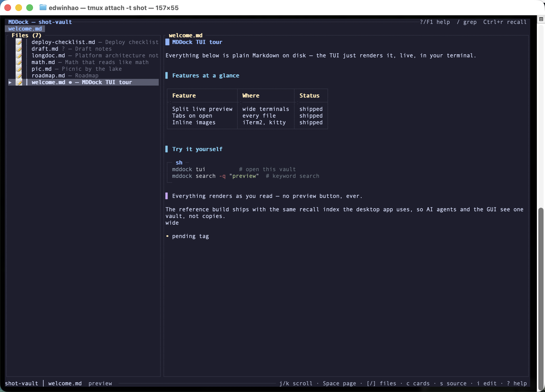Image resolution: width=545 pixels, height=392 pixels.
Task: Click the Inline images cell
Action: click(x=194, y=123)
